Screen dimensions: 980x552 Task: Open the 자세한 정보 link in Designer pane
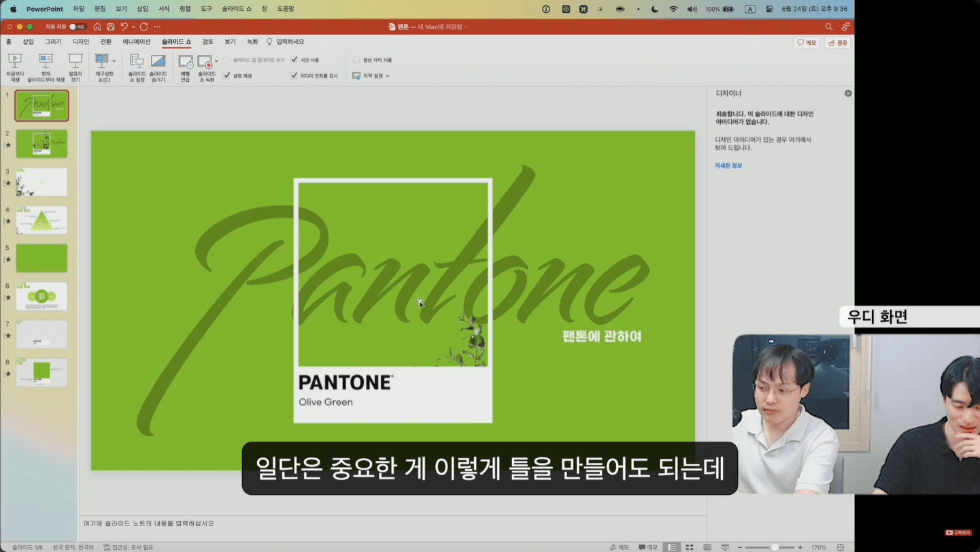[728, 165]
